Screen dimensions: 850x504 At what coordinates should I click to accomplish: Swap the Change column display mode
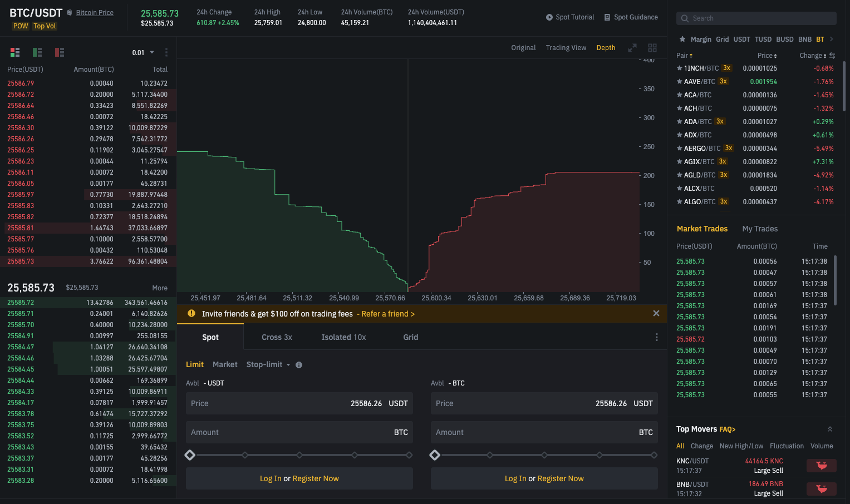pyautogui.click(x=832, y=56)
